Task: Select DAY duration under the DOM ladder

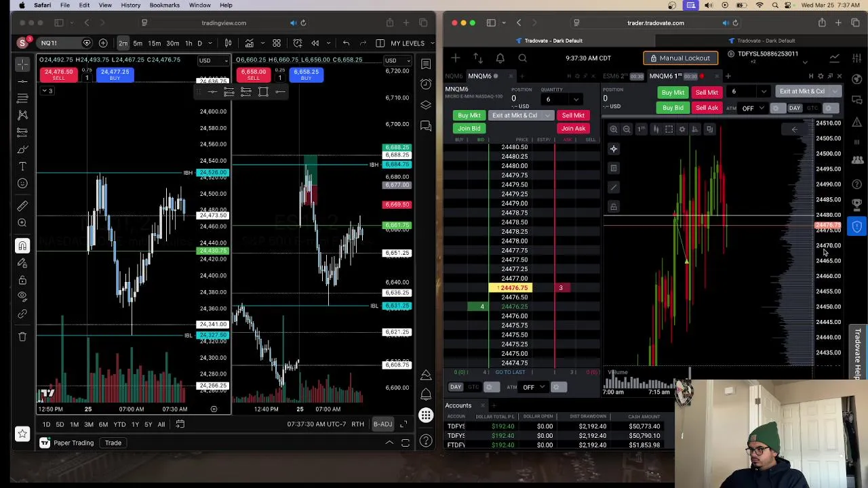Action: tap(456, 387)
